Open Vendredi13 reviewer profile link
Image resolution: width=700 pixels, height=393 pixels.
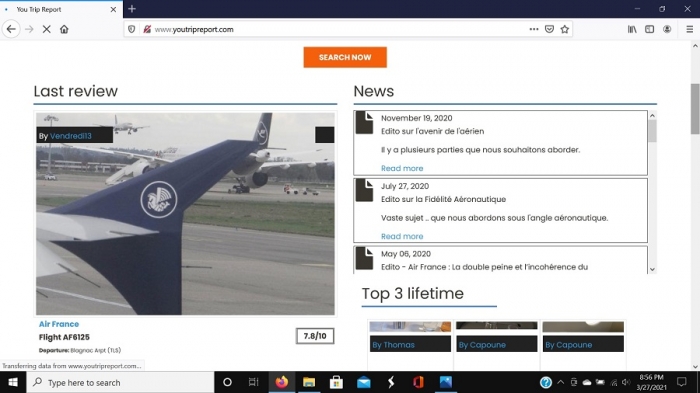71,136
